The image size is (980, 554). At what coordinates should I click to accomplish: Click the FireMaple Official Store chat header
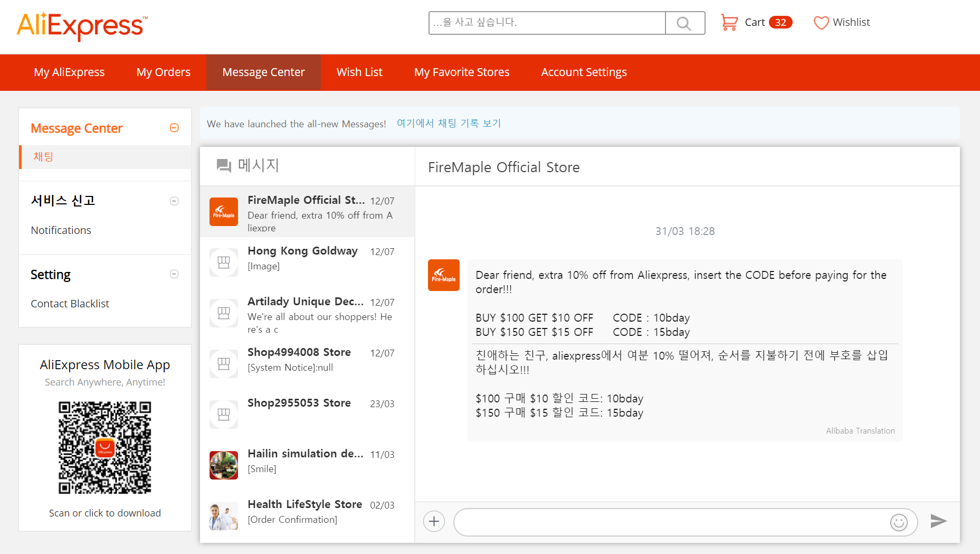pos(504,167)
